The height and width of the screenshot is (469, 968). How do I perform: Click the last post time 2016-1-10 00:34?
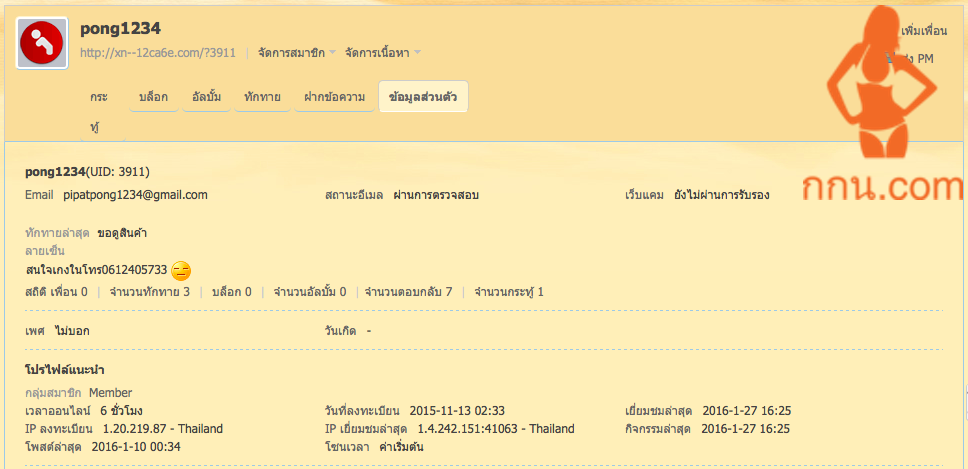tap(136, 447)
